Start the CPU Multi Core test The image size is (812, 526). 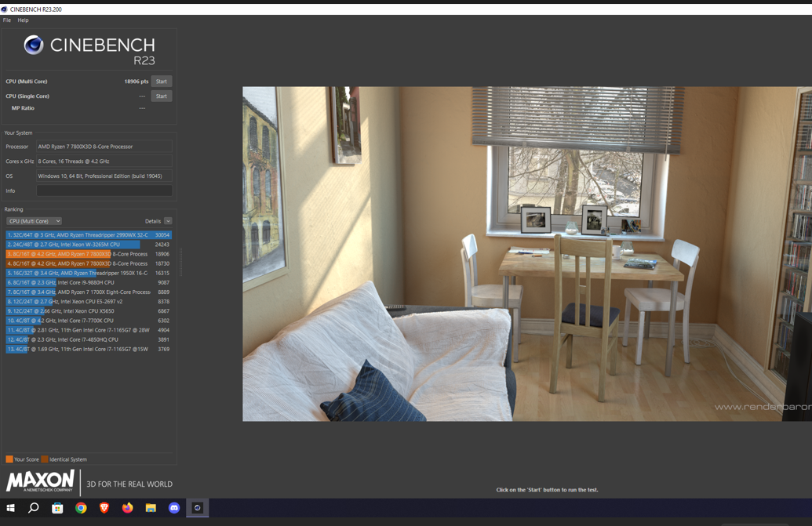click(162, 82)
